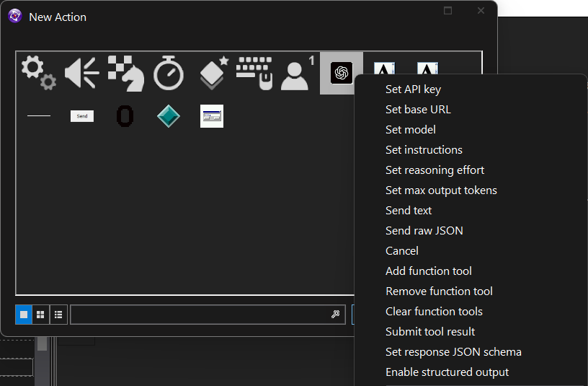This screenshot has width=588, height=386.
Task: Select the OpenAI ChatGPT object icon
Action: pyautogui.click(x=342, y=73)
